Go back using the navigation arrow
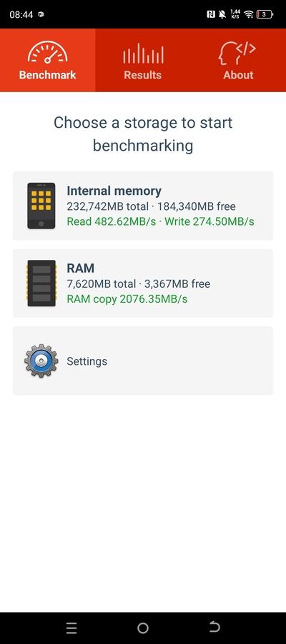This screenshot has width=286, height=644. point(214,627)
